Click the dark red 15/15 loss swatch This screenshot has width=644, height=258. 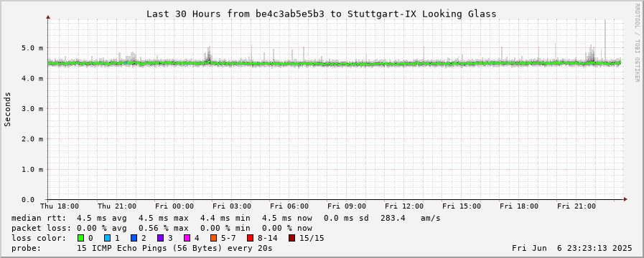(291, 238)
